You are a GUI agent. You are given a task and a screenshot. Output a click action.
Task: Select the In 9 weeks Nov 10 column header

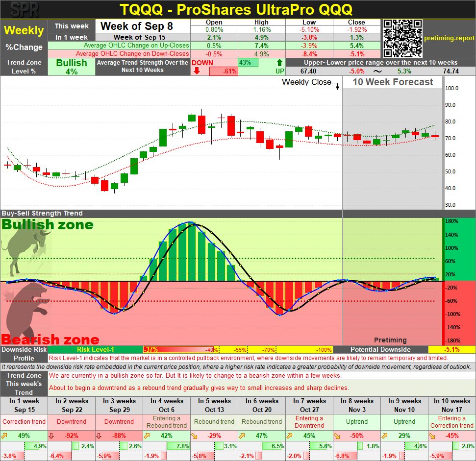tap(404, 405)
